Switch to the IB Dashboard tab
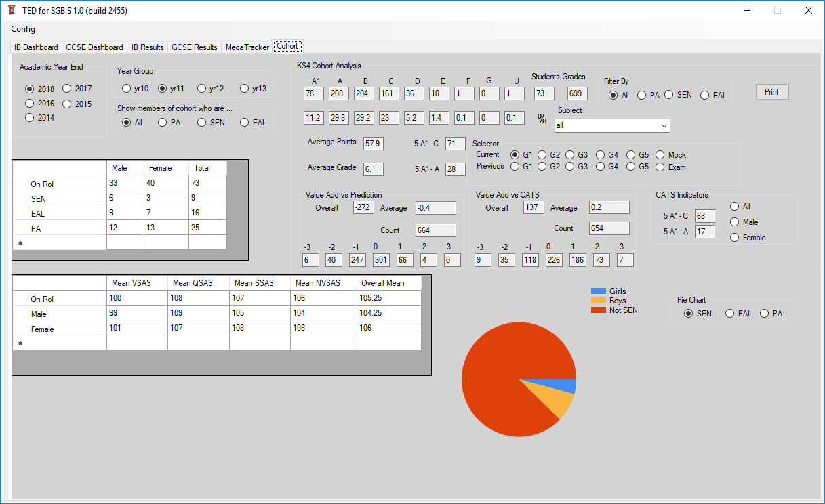This screenshot has width=825, height=504. 36,47
